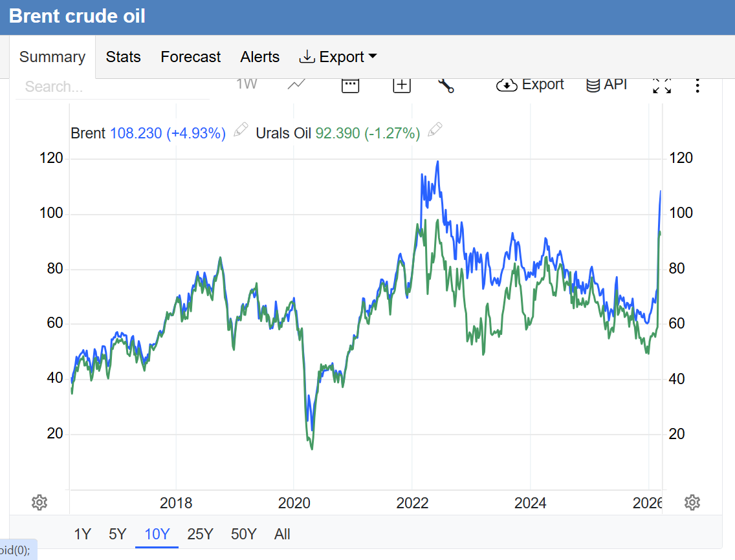Open the three-dot more options menu
Screen dimensions: 735x560
tap(697, 85)
